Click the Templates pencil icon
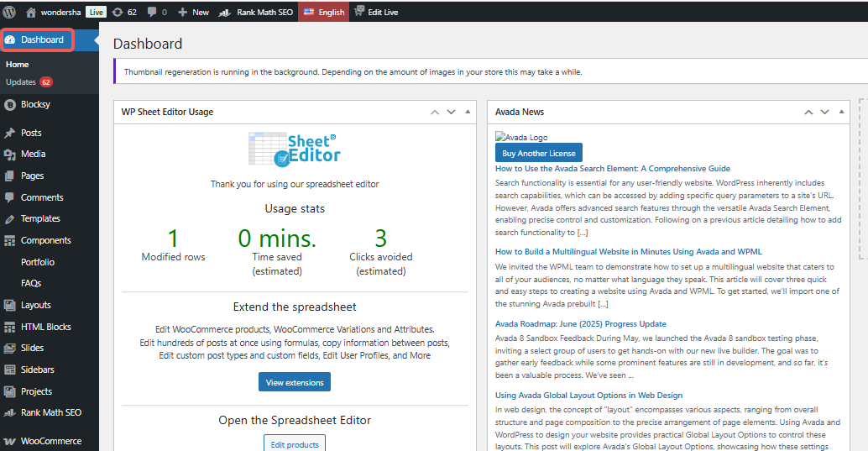This screenshot has height=451, width=868. click(9, 219)
